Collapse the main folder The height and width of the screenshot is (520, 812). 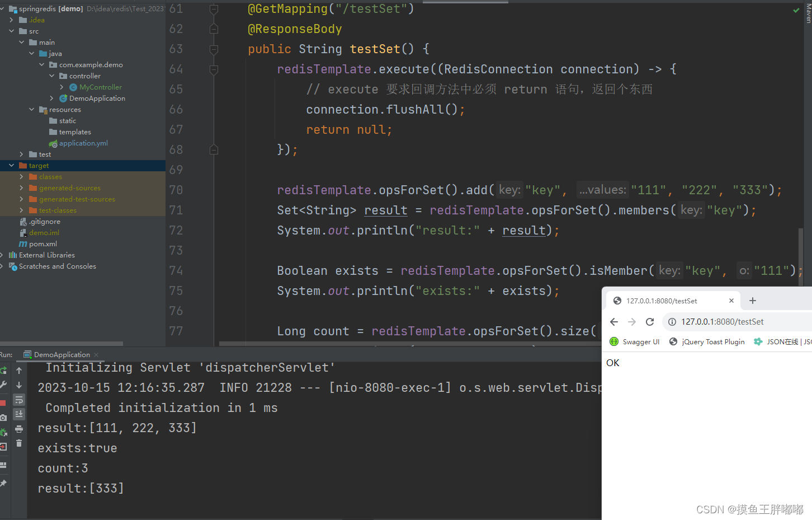coord(22,43)
